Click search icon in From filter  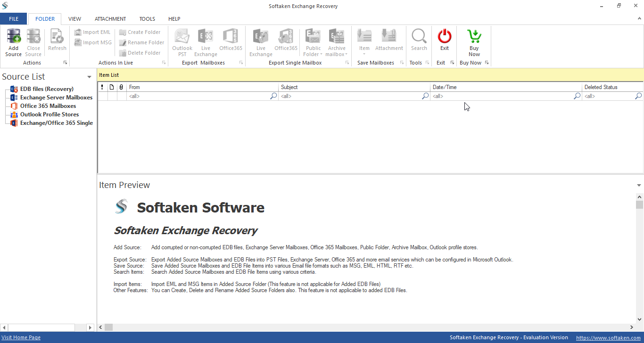click(x=274, y=96)
